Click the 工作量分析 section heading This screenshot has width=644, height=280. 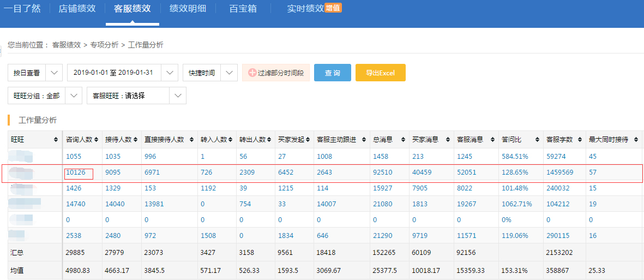click(38, 120)
